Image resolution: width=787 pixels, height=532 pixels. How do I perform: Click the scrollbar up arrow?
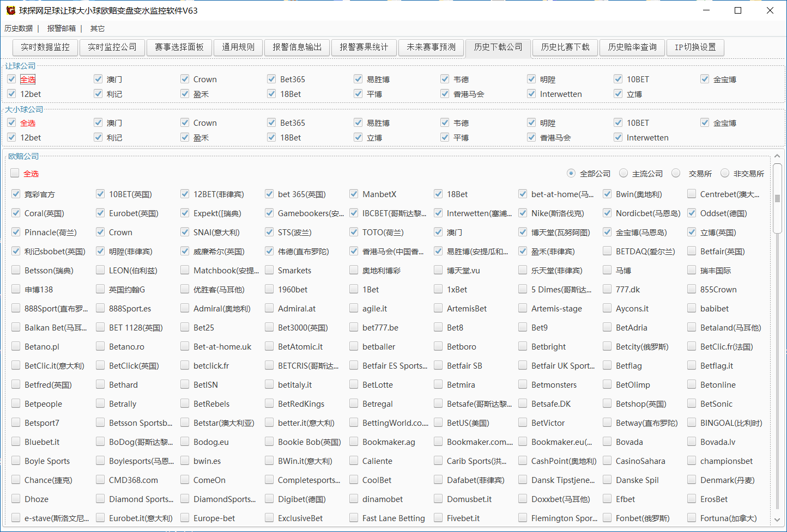[x=778, y=156]
